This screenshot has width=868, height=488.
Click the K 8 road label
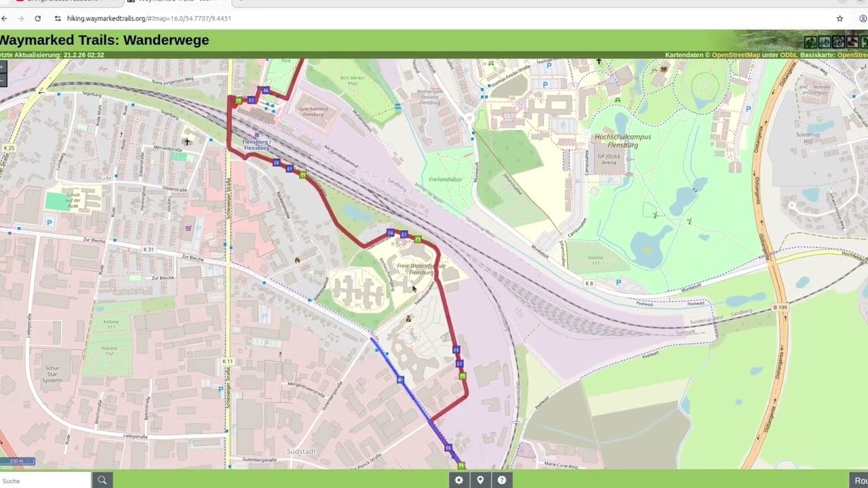589,283
